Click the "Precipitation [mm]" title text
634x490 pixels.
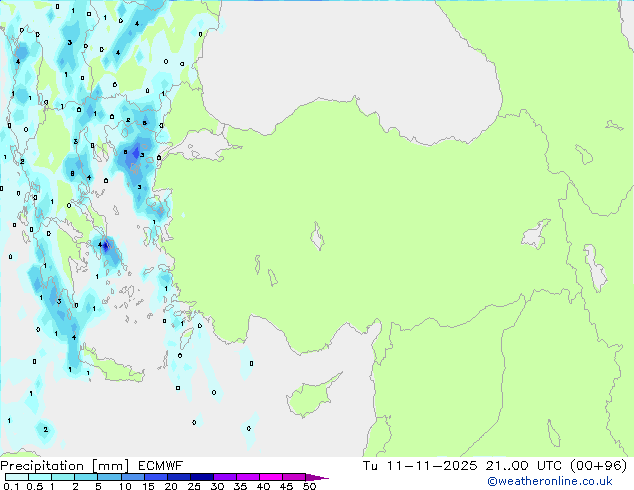tap(65, 466)
